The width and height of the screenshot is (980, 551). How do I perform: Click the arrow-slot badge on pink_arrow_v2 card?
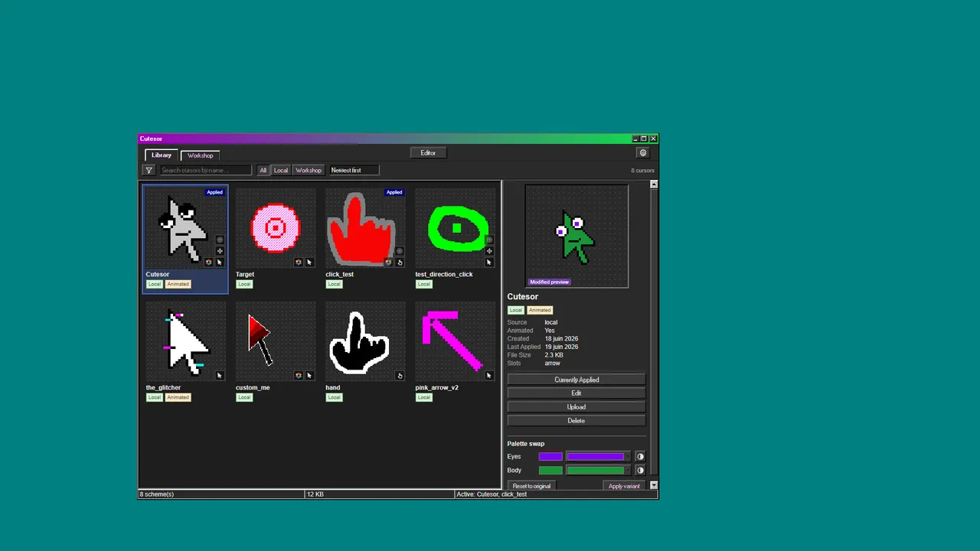point(489,376)
